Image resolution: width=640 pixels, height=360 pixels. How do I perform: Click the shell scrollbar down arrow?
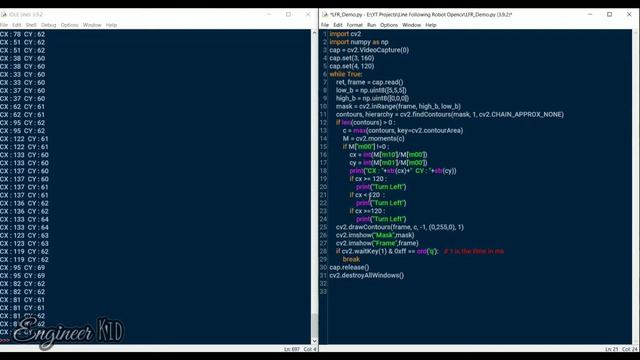[x=314, y=341]
